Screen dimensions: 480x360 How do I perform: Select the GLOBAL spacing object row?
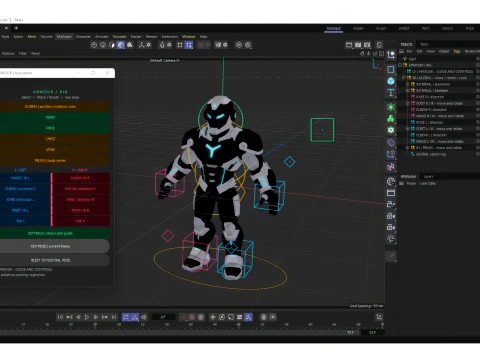tap(431, 154)
